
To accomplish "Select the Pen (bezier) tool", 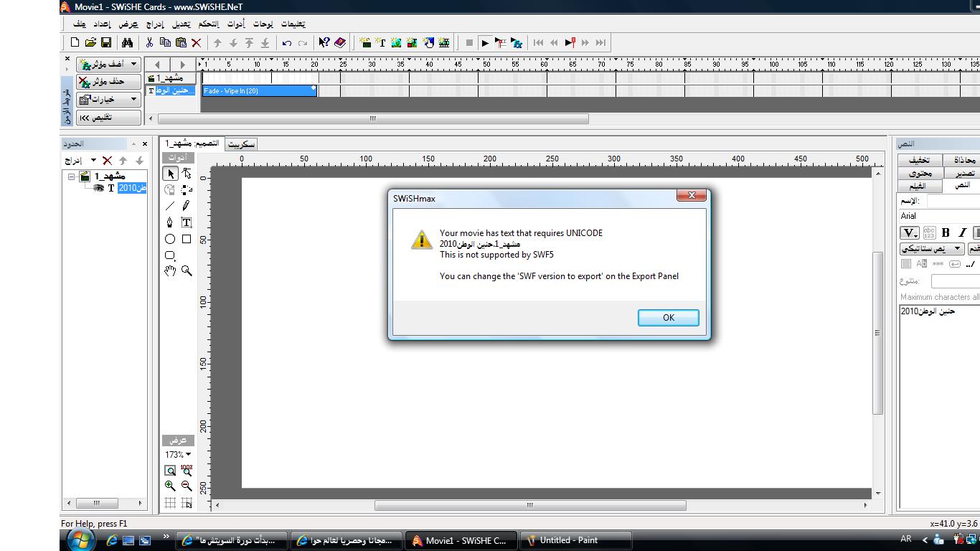I will [x=170, y=222].
